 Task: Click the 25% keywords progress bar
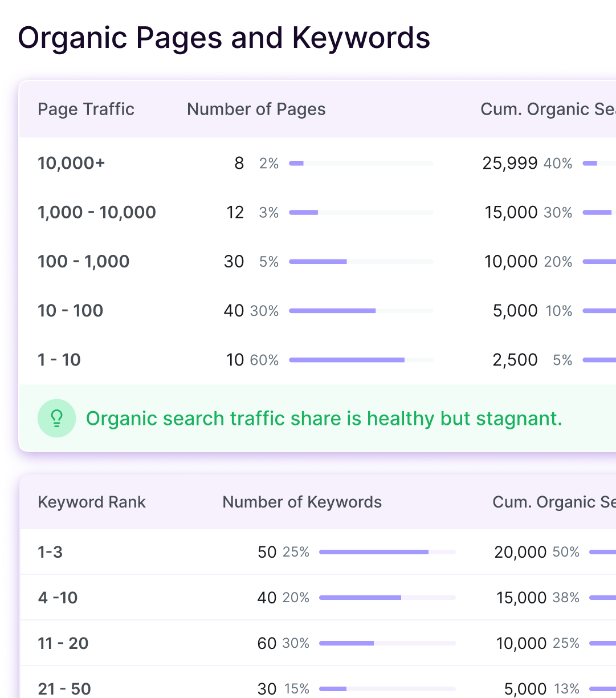coord(387,552)
